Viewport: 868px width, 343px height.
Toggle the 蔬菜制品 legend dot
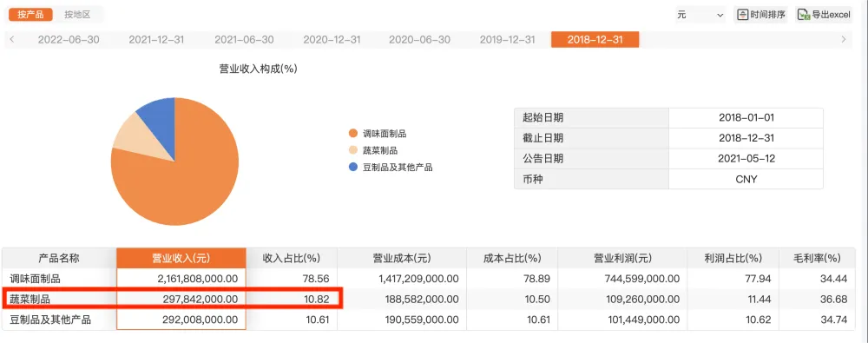point(352,150)
